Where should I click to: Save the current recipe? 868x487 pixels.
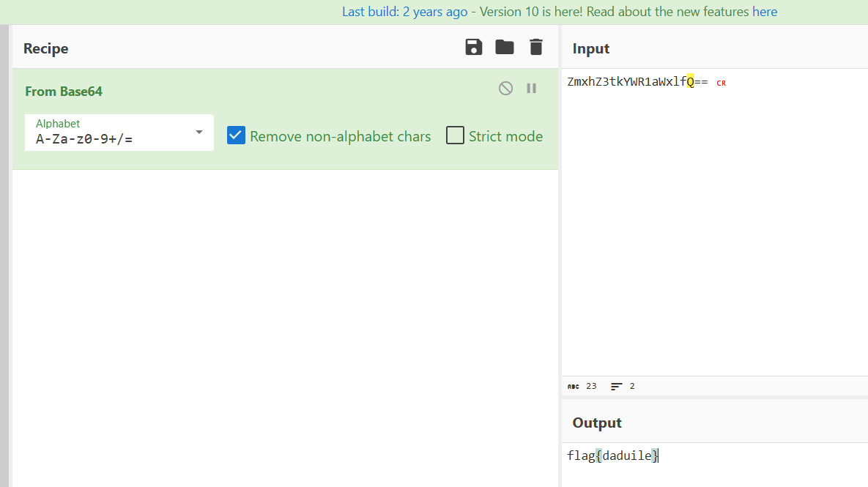[x=474, y=47]
